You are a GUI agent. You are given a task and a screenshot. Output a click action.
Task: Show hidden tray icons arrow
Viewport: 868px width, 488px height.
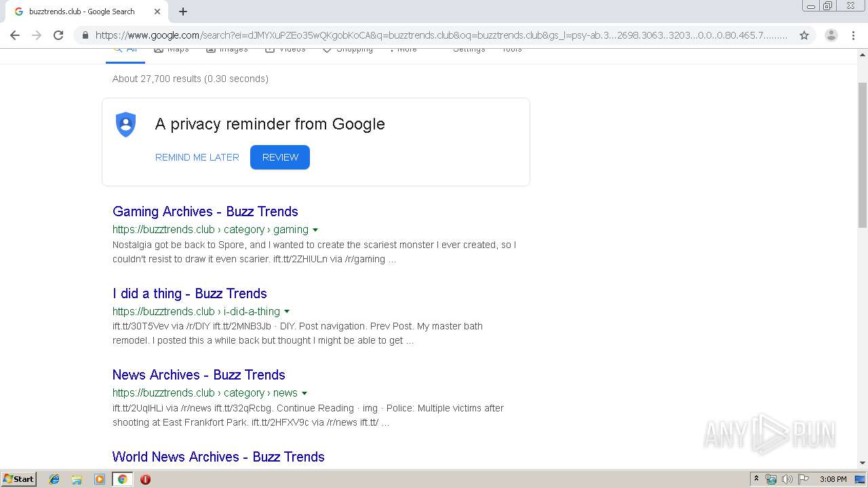[756, 479]
